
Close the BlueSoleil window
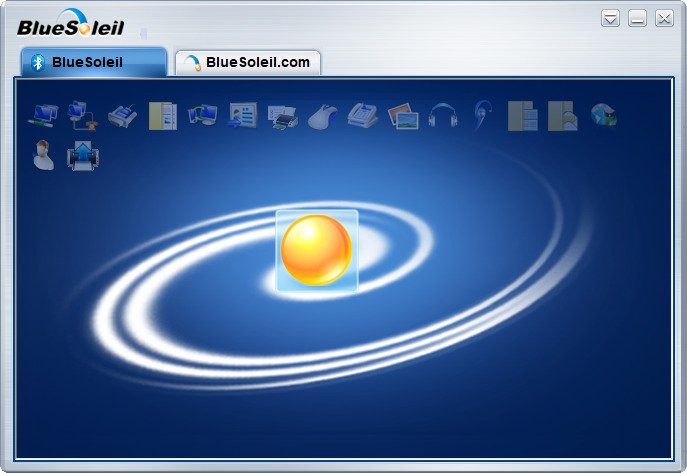pyautogui.click(x=665, y=18)
